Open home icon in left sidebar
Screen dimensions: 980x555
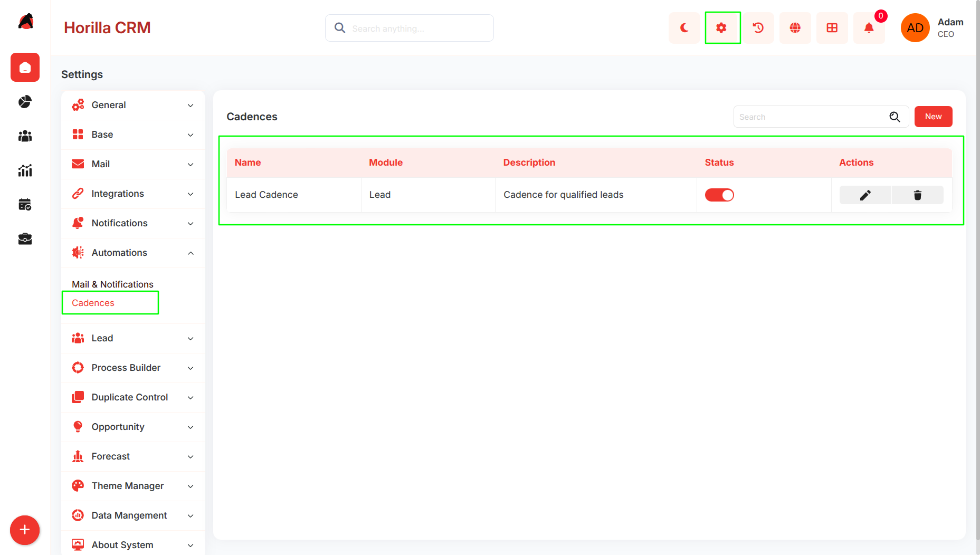pos(25,68)
